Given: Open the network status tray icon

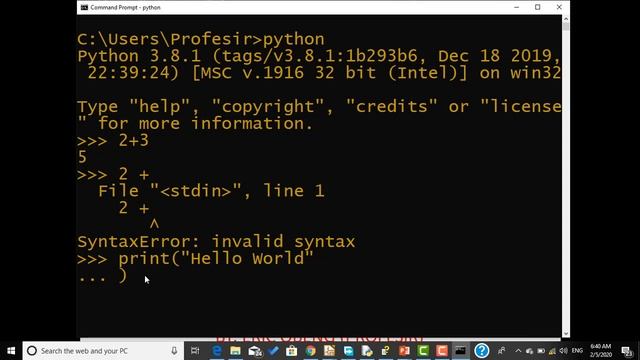Looking at the screenshot, I should tap(552, 351).
